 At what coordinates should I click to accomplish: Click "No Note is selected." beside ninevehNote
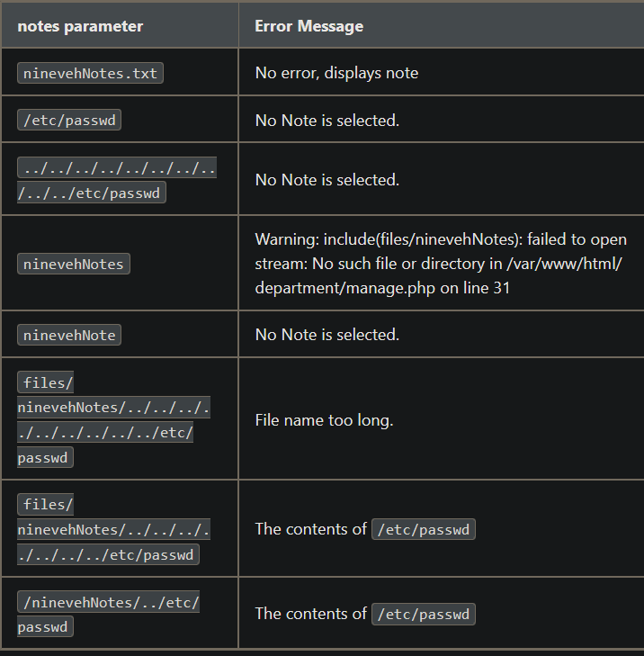(326, 335)
